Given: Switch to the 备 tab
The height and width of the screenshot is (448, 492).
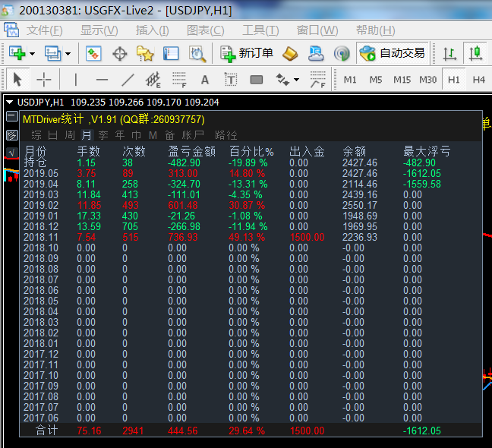Looking at the screenshot, I should (170, 135).
